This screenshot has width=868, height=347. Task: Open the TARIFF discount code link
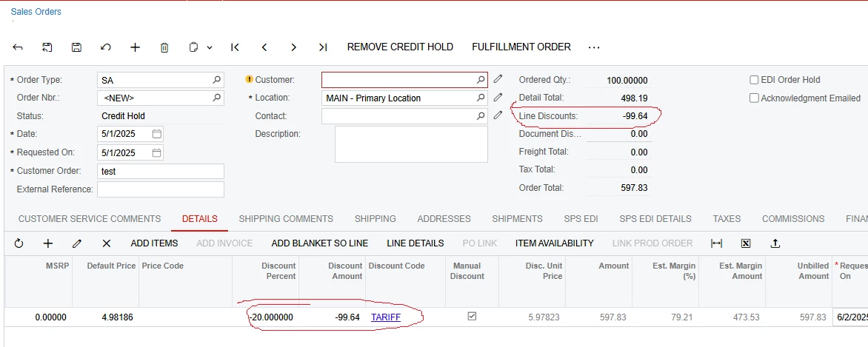[386, 317]
